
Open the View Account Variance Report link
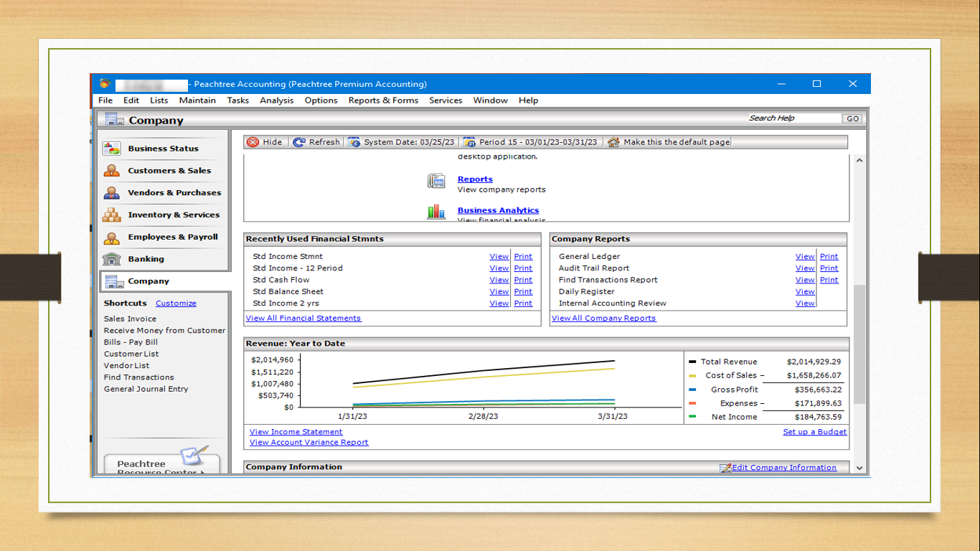pos(309,443)
